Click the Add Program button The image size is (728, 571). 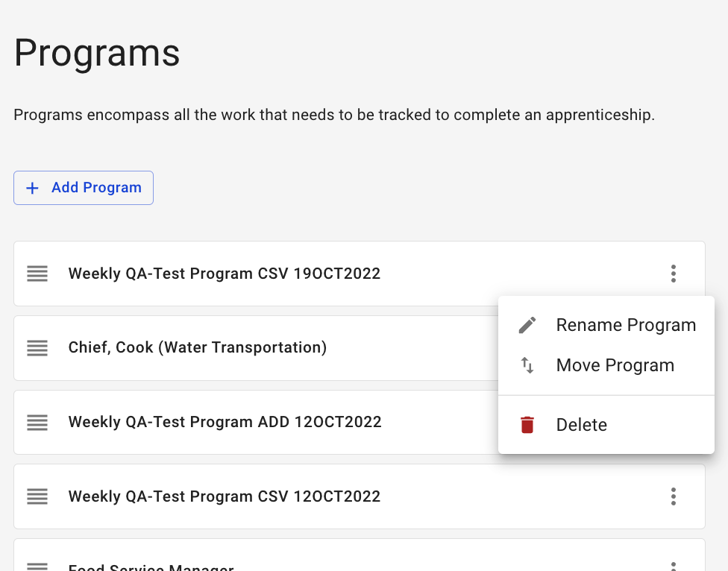click(x=83, y=188)
